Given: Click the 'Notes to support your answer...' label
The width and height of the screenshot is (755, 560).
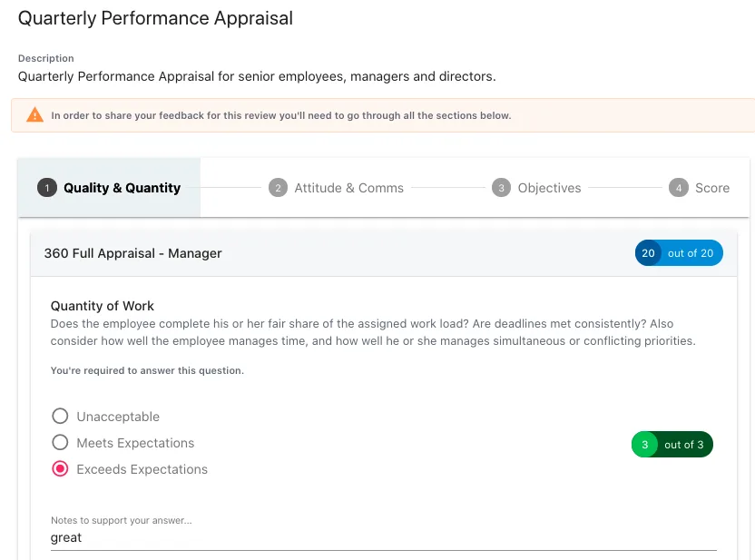Looking at the screenshot, I should pyautogui.click(x=122, y=520).
